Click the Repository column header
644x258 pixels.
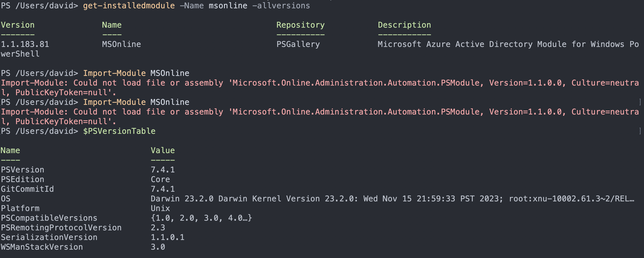[300, 25]
